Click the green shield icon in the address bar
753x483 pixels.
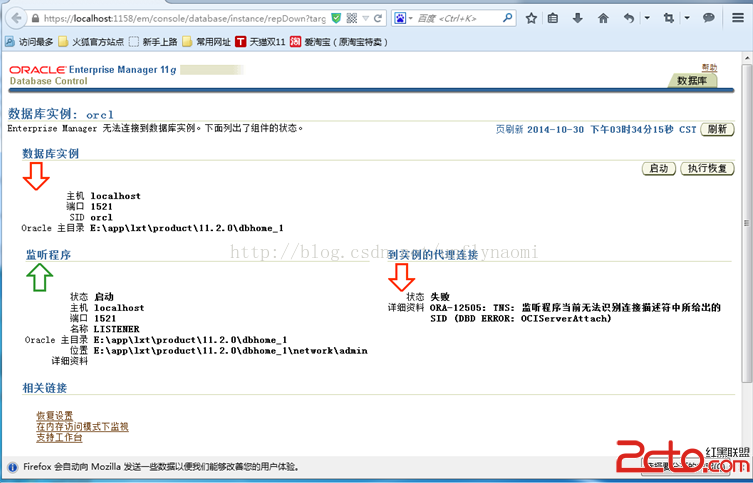(x=336, y=18)
